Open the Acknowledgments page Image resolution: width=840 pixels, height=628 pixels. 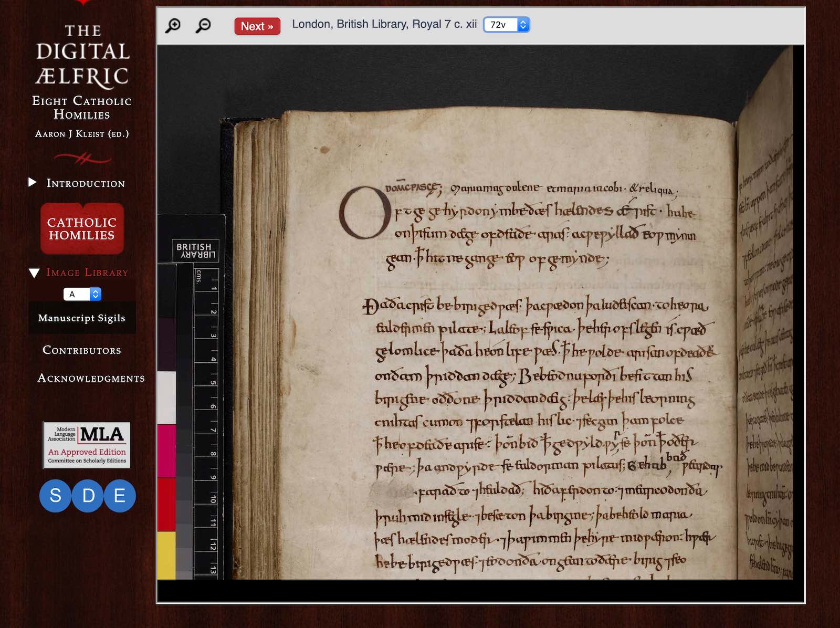tap(91, 378)
